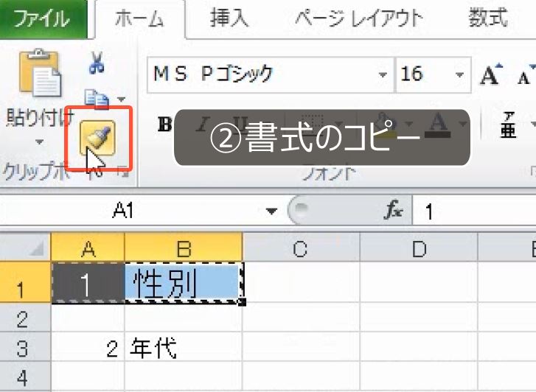Select column C header

(x=301, y=248)
